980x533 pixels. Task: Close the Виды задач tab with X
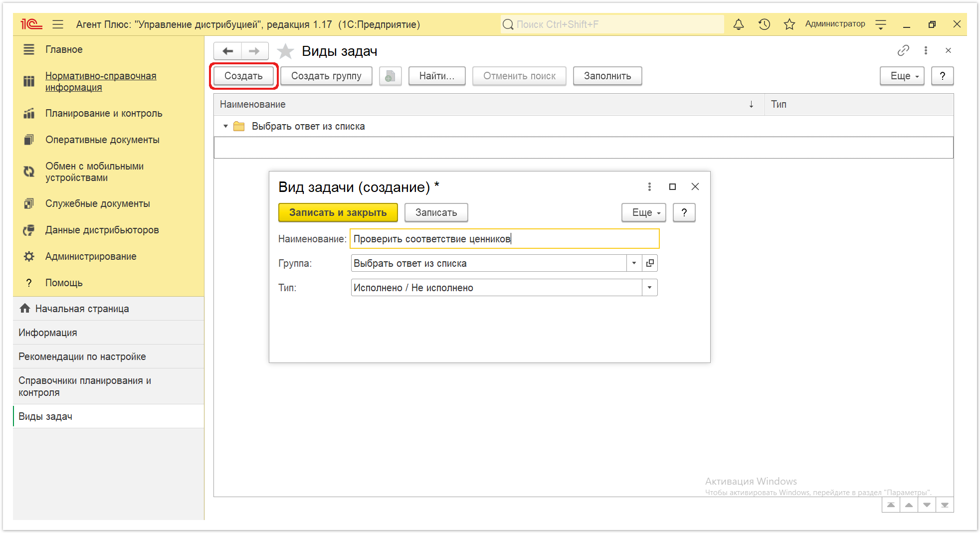point(948,50)
